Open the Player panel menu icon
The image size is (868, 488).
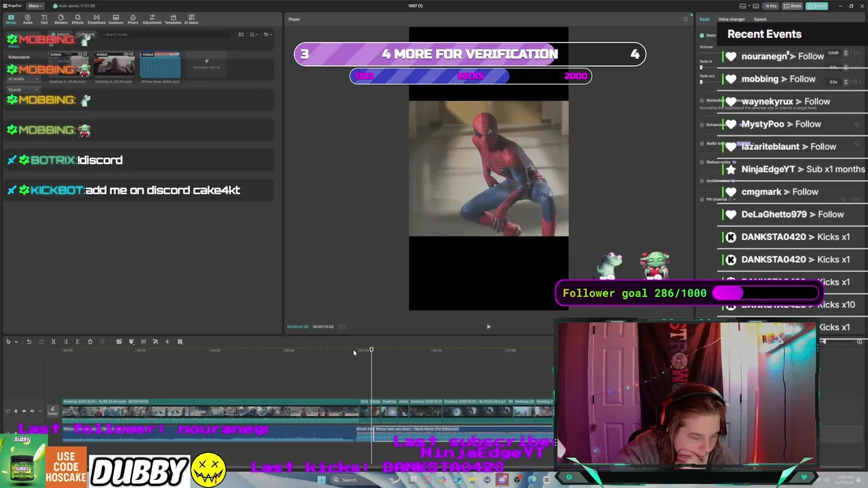(x=685, y=19)
